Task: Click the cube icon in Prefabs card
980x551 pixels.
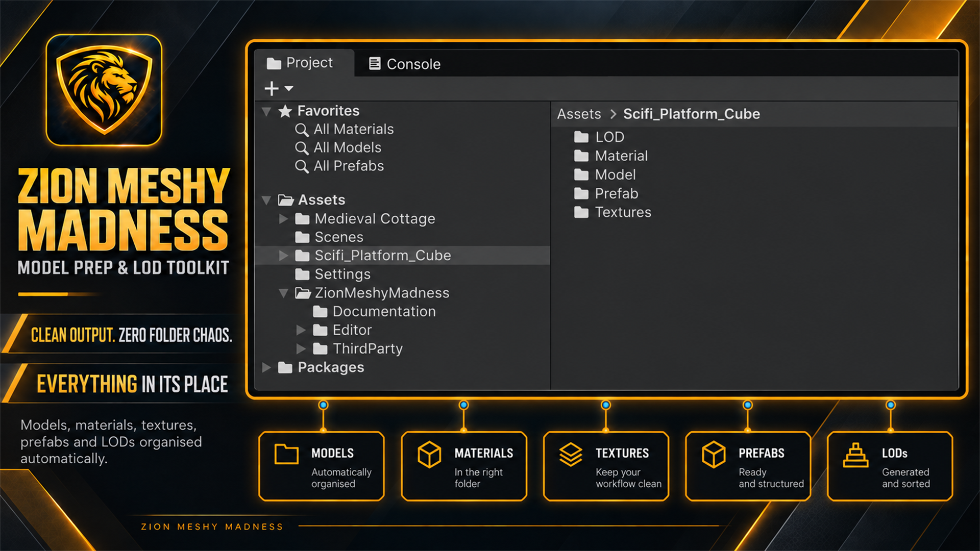Action: [714, 455]
